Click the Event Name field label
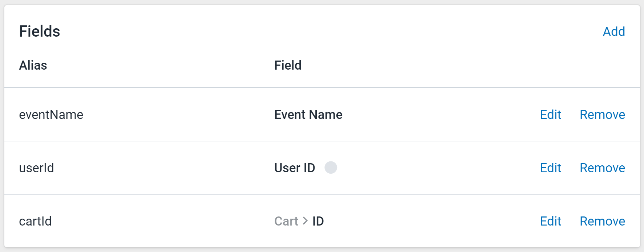The width and height of the screenshot is (644, 252). 308,115
